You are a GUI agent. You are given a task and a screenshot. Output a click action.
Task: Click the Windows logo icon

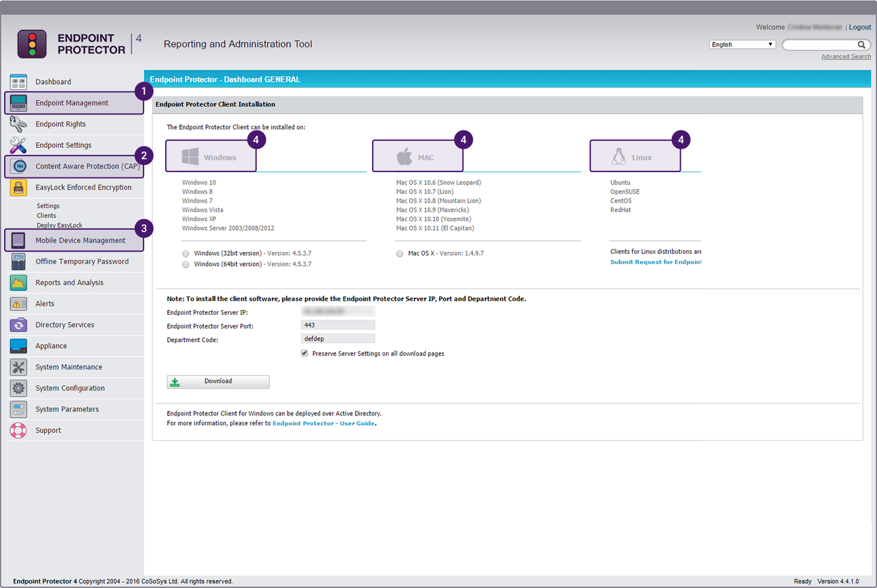[x=190, y=156]
